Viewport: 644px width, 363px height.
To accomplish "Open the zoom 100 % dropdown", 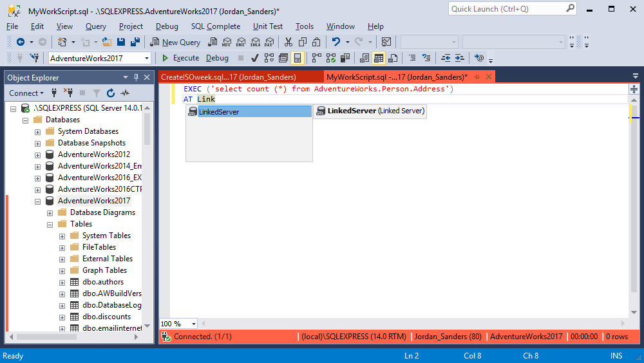I will (x=193, y=324).
